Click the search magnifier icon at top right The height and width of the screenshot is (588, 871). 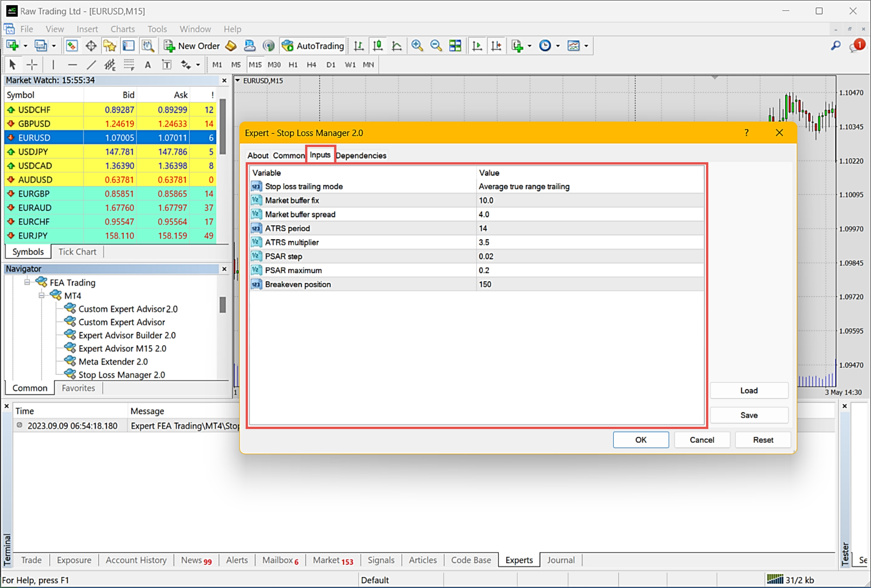[835, 46]
